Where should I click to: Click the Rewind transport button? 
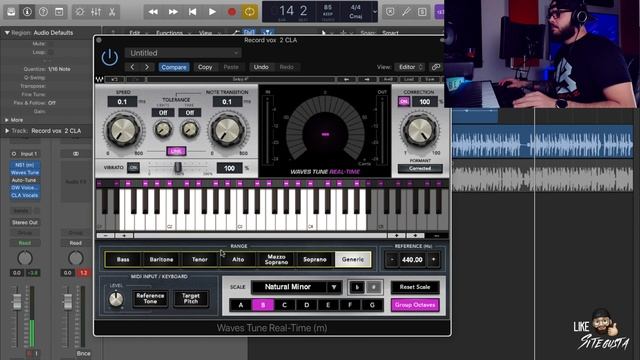click(x=153, y=12)
